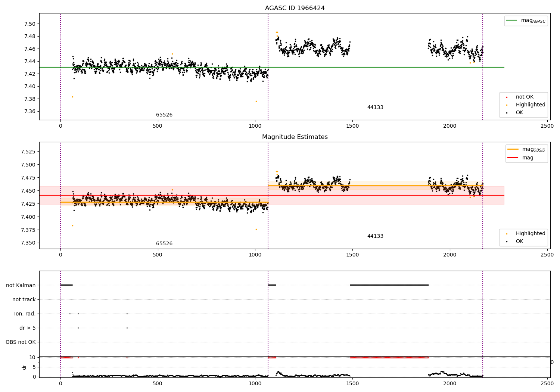Viewport: 560px width, 392px height.
Task: Click the 7.450 y-axis tick label
Action: 28,191
